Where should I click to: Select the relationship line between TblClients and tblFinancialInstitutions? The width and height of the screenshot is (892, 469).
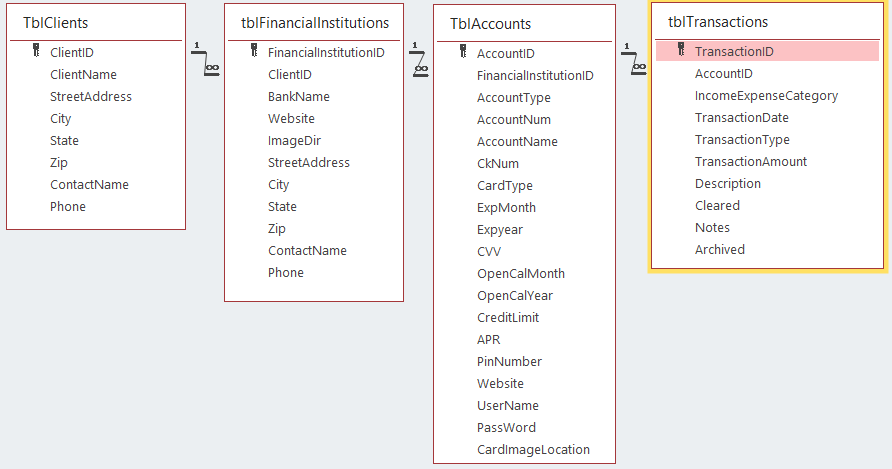[x=205, y=60]
